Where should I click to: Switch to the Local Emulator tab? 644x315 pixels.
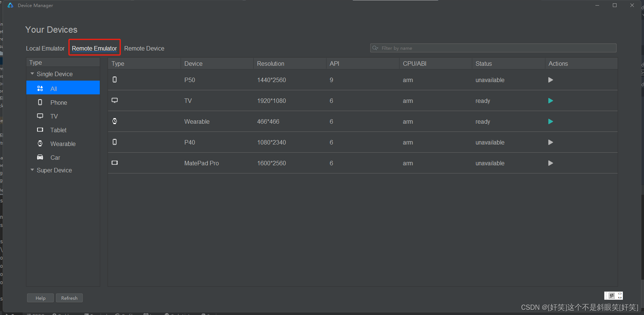pyautogui.click(x=45, y=48)
